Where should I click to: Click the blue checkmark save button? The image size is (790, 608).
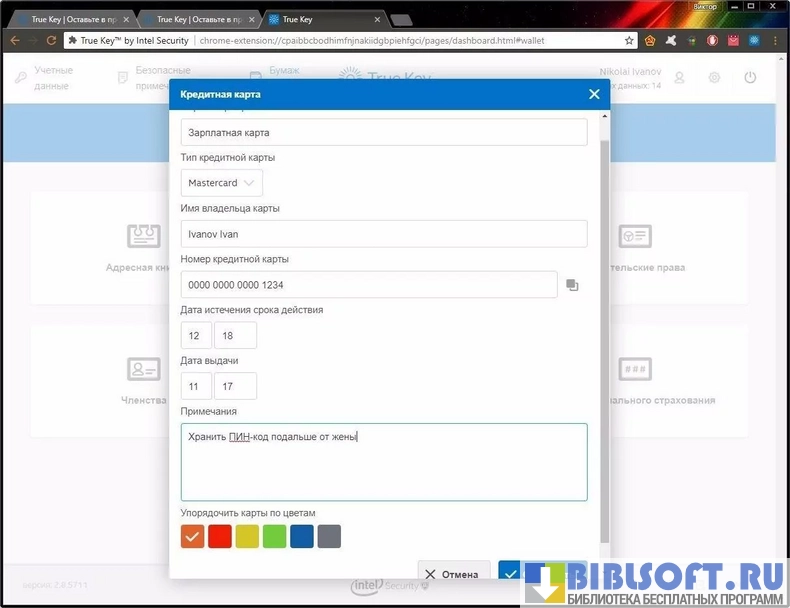point(511,573)
